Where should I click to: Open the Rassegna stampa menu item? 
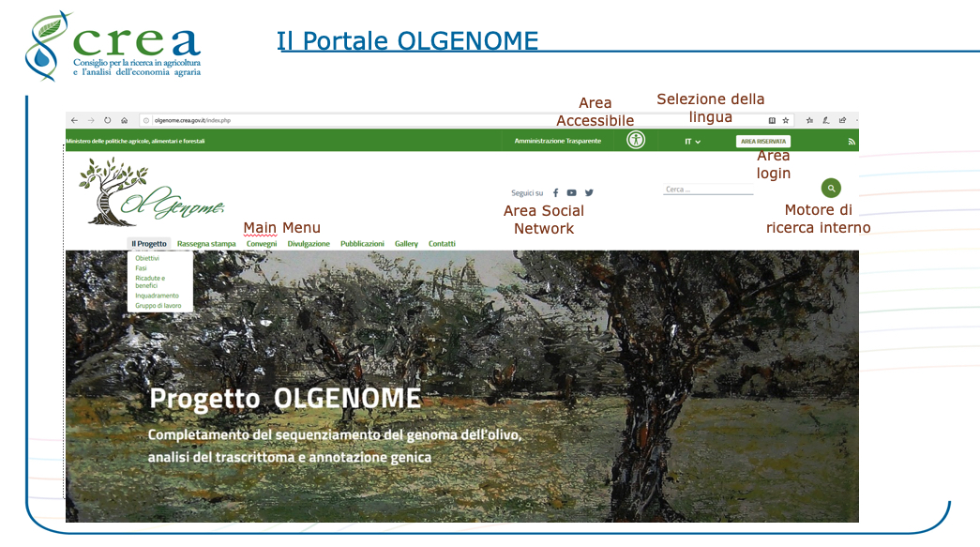tap(206, 244)
